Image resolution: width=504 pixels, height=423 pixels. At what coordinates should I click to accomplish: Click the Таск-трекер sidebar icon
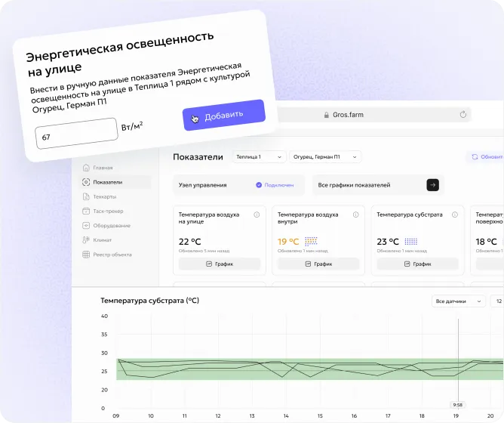pos(86,211)
